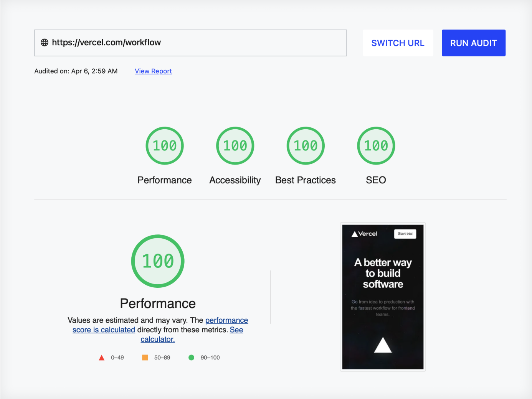Click the Accessibility label
The height and width of the screenshot is (399, 532).
(235, 180)
